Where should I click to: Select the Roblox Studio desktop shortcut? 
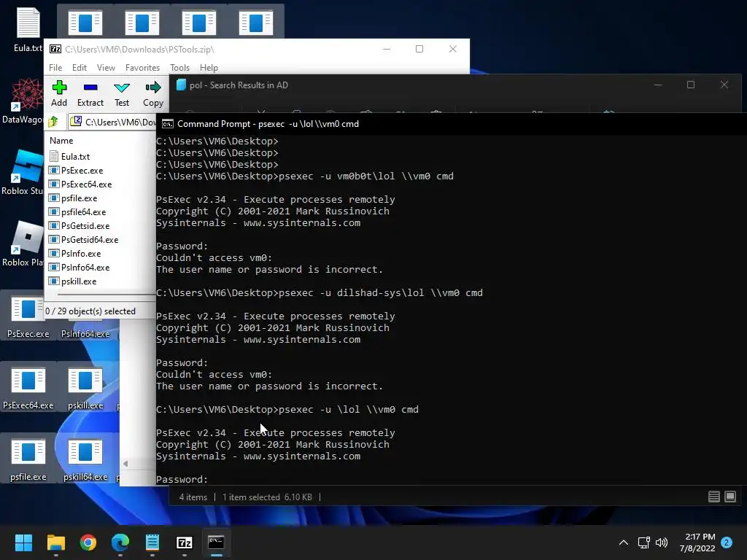23,172
